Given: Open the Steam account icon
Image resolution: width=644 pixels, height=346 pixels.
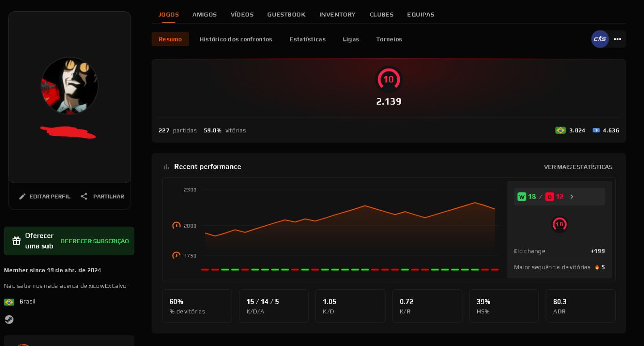Looking at the screenshot, I should 9,320.
